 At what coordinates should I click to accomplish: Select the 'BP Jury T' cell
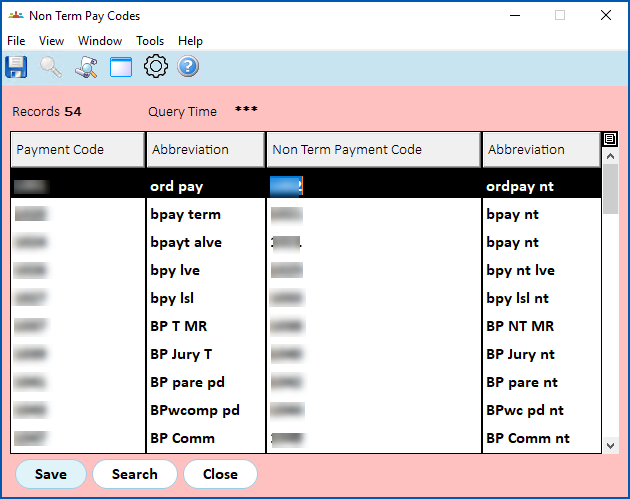206,354
